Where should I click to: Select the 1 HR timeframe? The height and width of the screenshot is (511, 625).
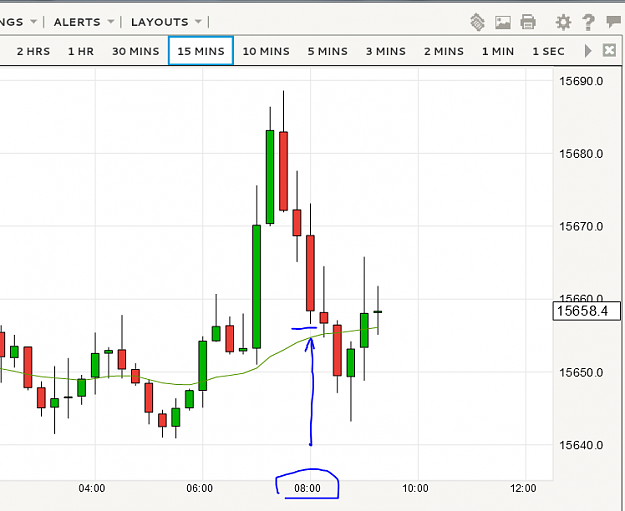(x=81, y=51)
